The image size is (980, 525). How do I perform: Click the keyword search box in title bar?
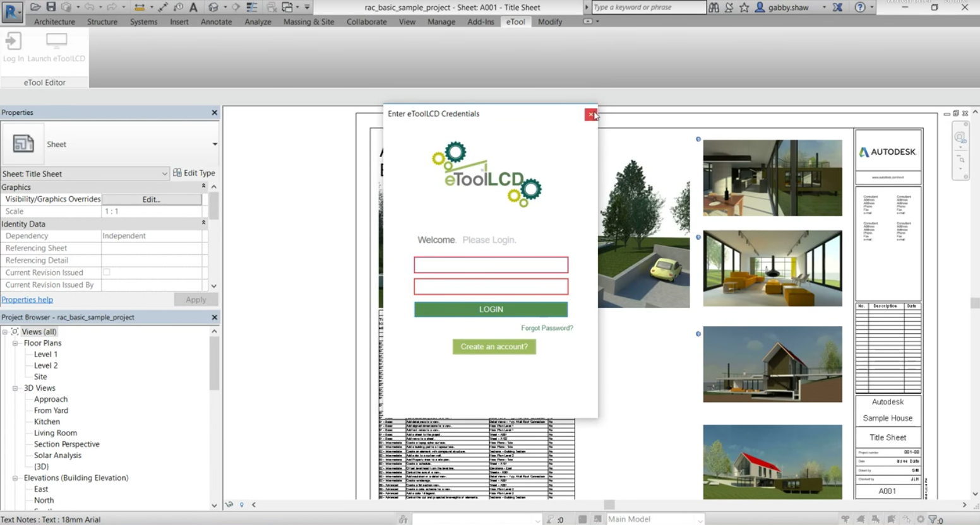pyautogui.click(x=648, y=7)
